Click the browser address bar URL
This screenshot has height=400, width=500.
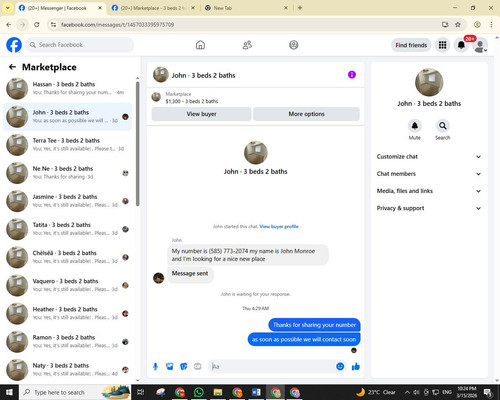117,24
